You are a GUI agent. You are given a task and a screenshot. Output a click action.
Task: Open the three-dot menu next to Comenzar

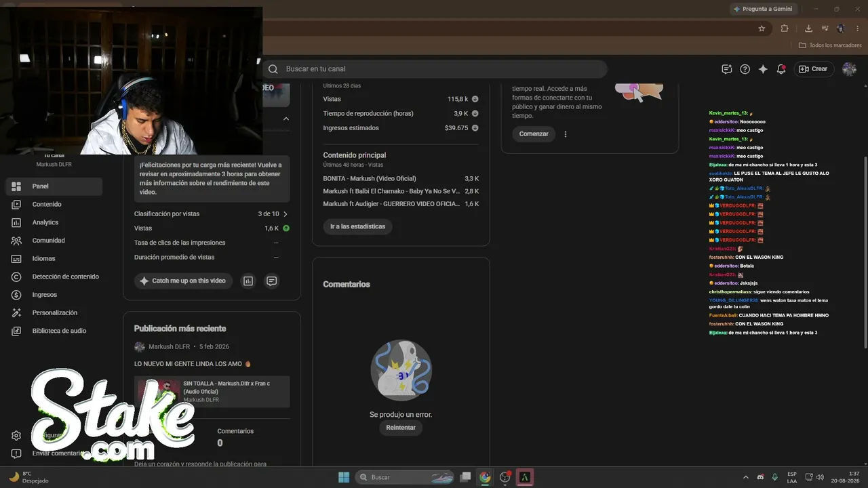coord(566,134)
